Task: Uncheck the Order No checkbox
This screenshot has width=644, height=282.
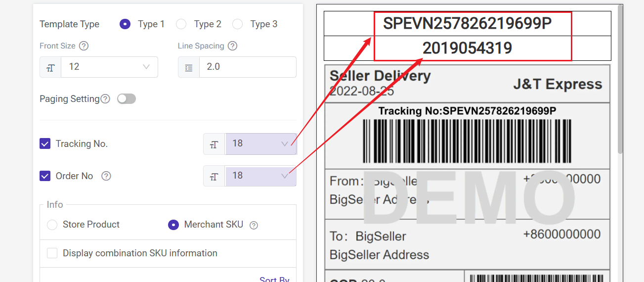Action: pyautogui.click(x=45, y=176)
